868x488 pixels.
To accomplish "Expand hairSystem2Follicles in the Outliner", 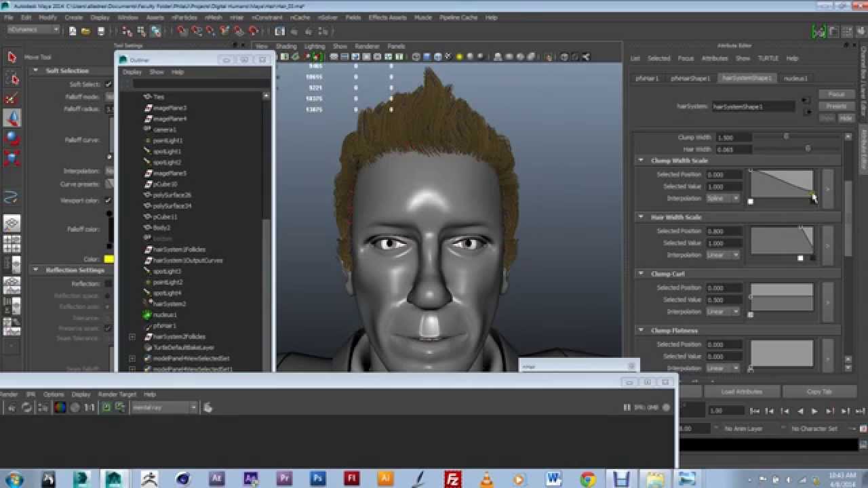I will pyautogui.click(x=132, y=337).
